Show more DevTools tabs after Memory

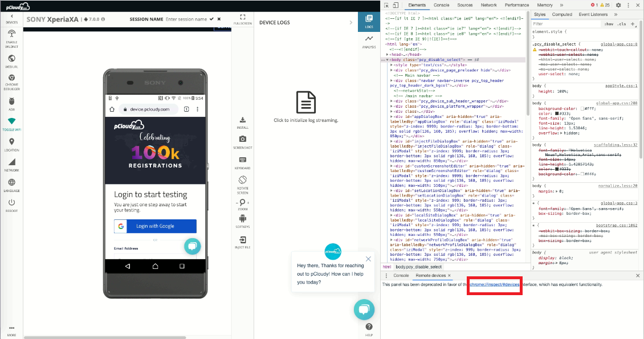[561, 5]
